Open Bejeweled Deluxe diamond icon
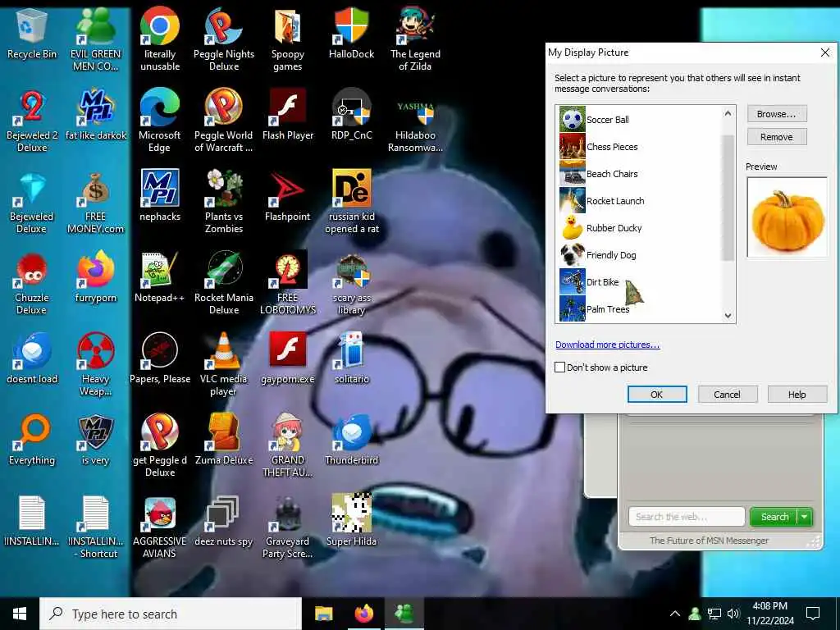Image resolution: width=840 pixels, height=630 pixels. click(x=32, y=203)
